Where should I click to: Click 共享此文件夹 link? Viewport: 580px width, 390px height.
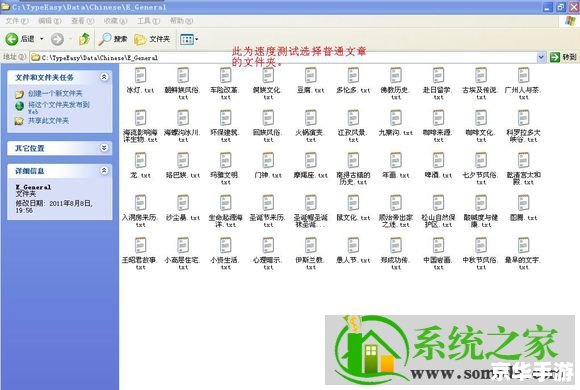[48, 120]
